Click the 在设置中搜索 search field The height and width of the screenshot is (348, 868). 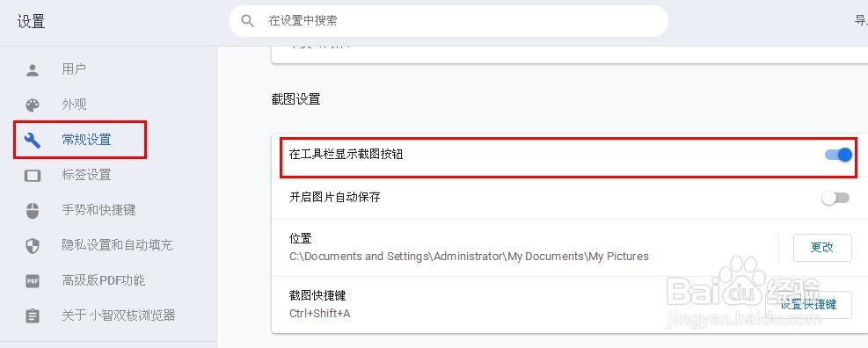(x=449, y=21)
